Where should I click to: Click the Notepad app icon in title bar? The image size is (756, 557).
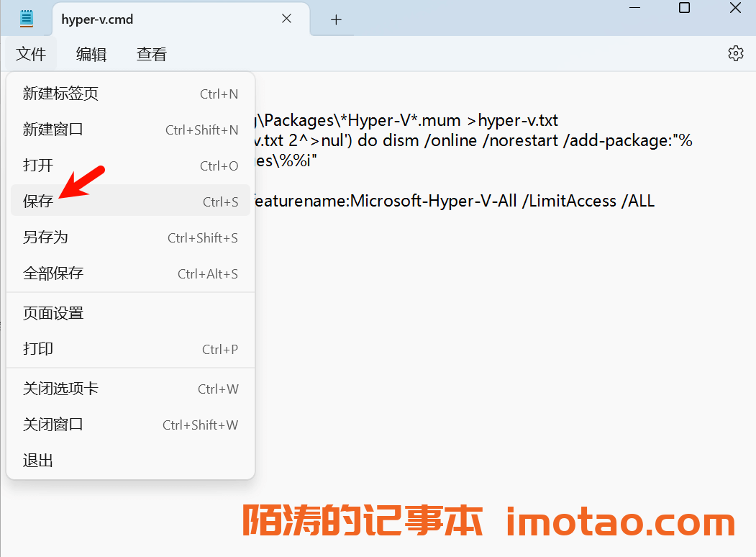coord(27,19)
